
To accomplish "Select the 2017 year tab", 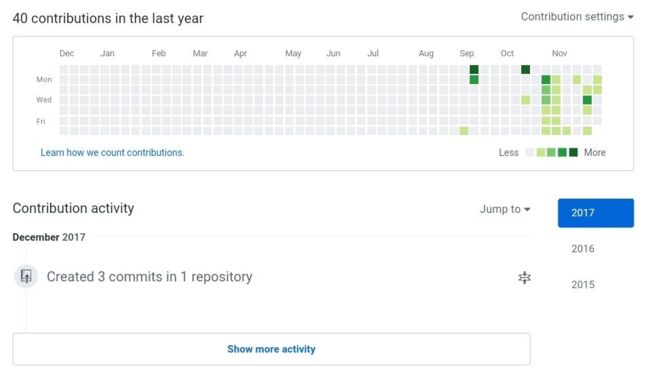I will tap(595, 213).
